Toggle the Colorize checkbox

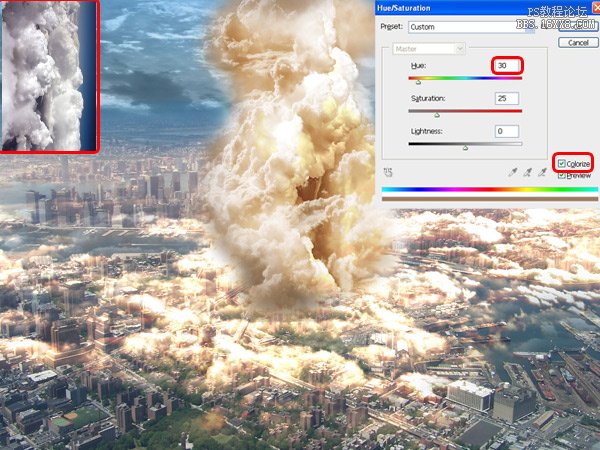[561, 164]
